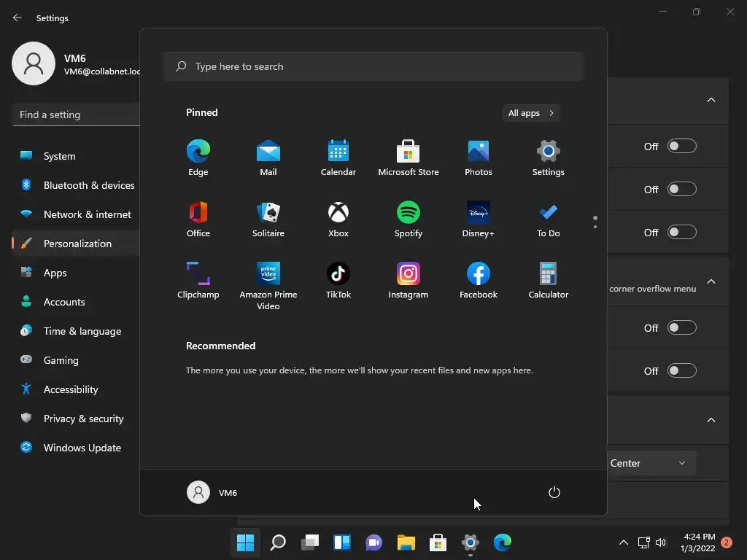Viewport: 747px width, 560px height.
Task: Launch the Facebook app
Action: click(x=479, y=281)
